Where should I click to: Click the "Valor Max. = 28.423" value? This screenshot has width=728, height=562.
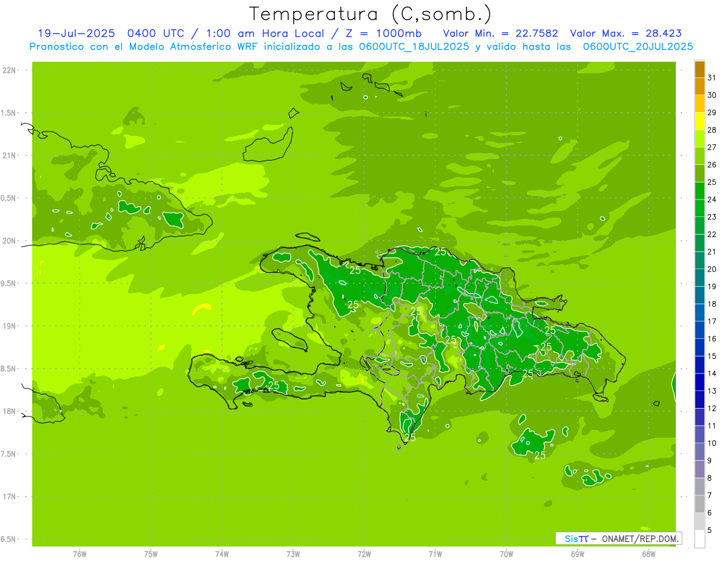(x=625, y=33)
